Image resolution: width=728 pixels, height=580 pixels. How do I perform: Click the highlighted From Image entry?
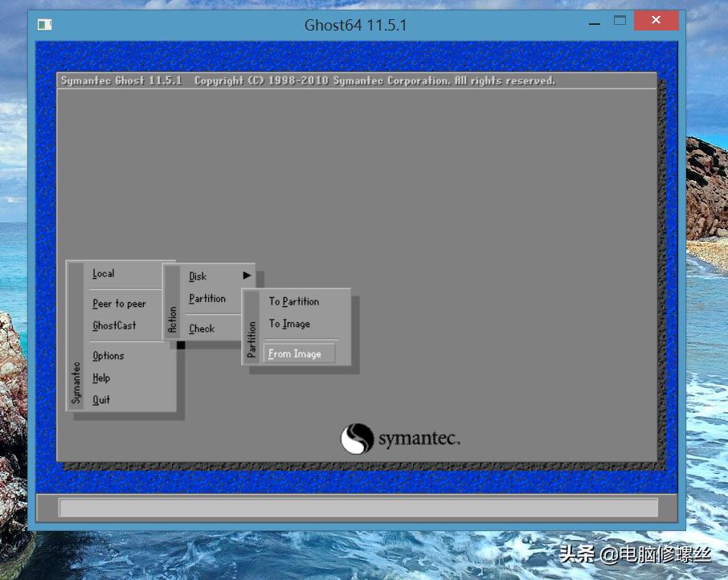pyautogui.click(x=299, y=353)
